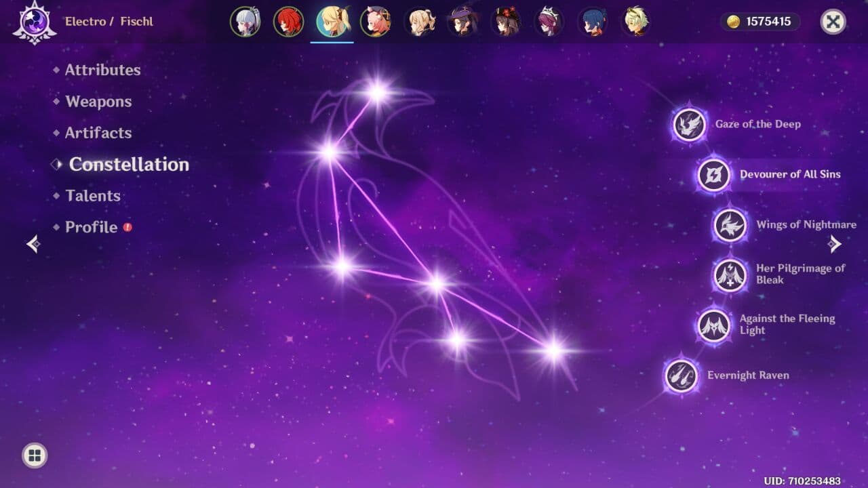868x488 pixels.
Task: Select the red-haired Diluc portrait
Action: [x=288, y=22]
